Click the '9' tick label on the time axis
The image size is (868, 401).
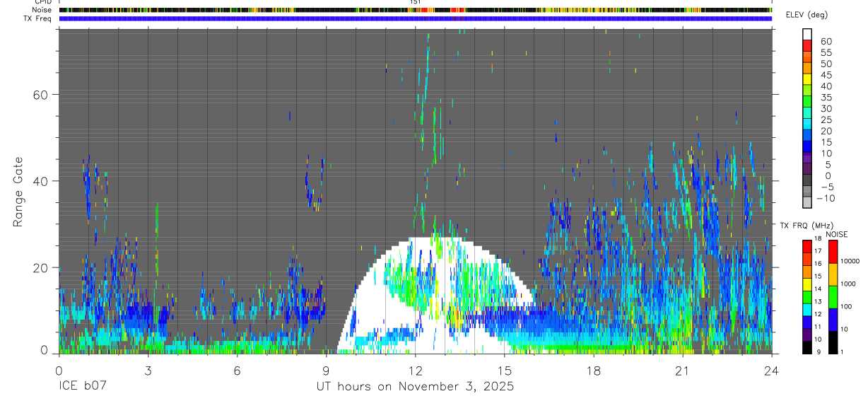point(326,371)
